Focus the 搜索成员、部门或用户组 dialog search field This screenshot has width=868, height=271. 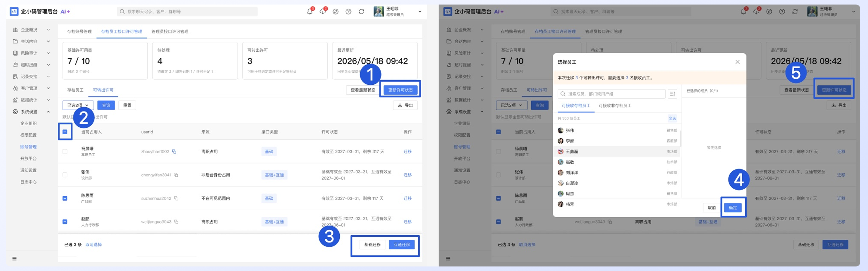(611, 94)
